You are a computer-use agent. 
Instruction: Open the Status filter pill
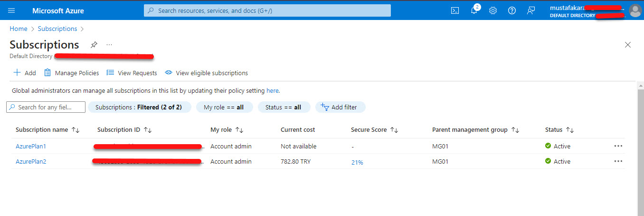click(x=284, y=107)
